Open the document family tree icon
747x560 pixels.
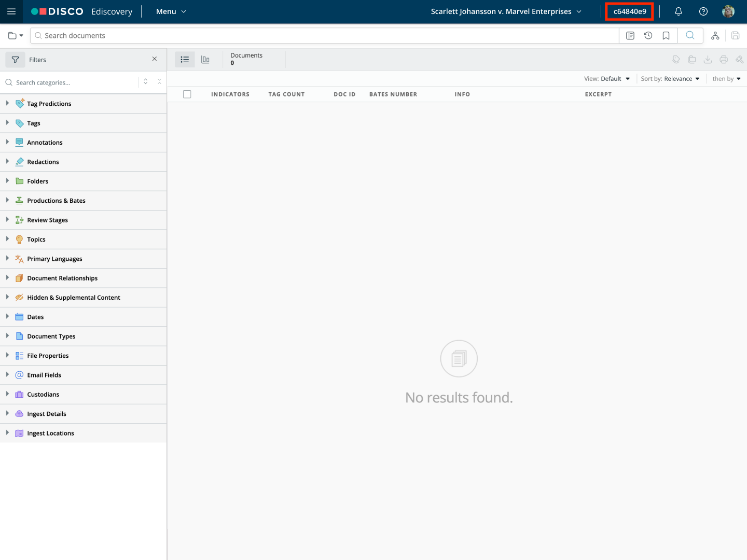coord(715,36)
